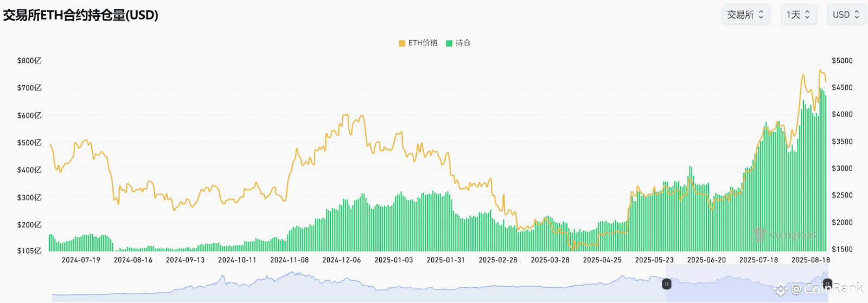Toggle the 持仓 legend series
Screen dimensions: 868x303
pyautogui.click(x=458, y=43)
